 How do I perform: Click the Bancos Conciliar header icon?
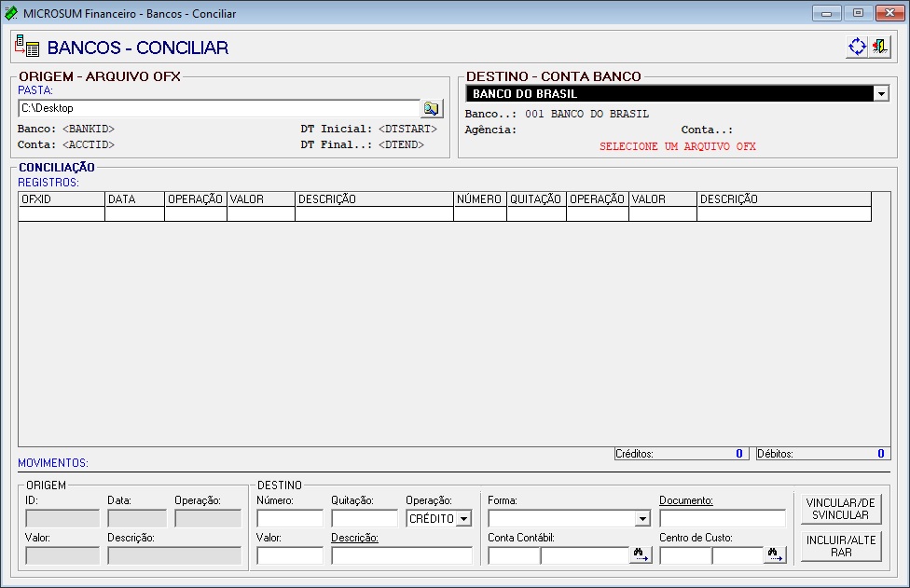point(27,47)
